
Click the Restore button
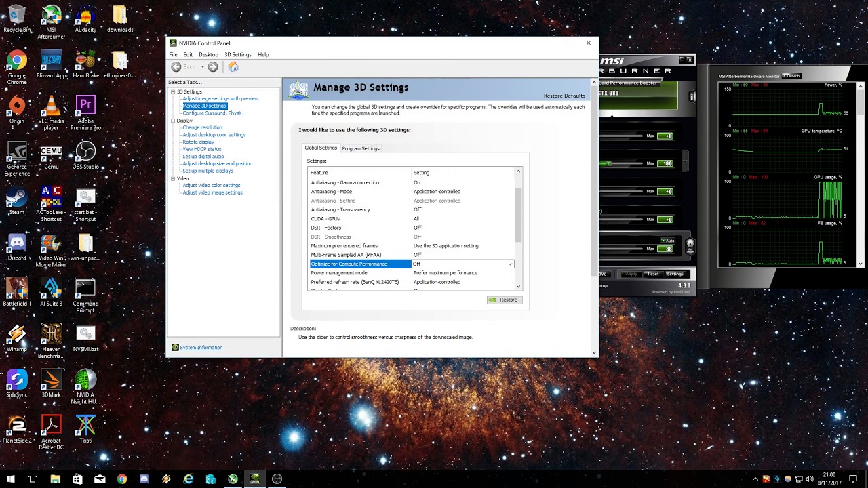505,300
